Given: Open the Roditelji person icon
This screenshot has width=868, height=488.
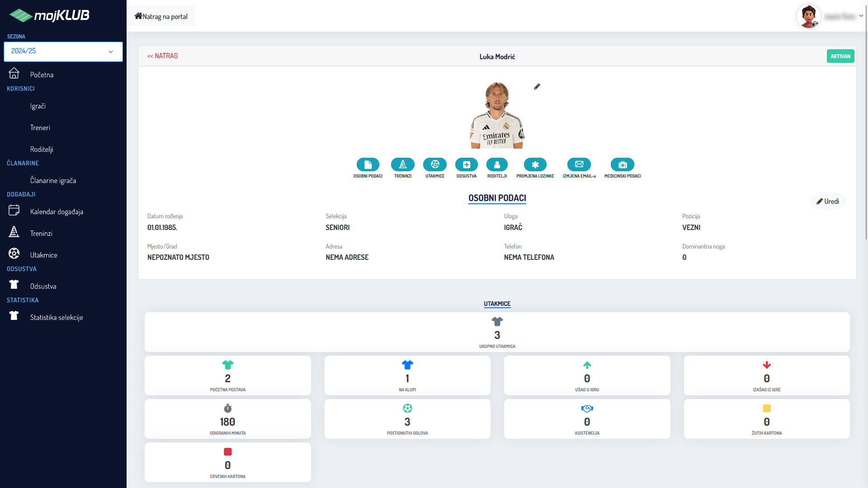Looking at the screenshot, I should [497, 164].
